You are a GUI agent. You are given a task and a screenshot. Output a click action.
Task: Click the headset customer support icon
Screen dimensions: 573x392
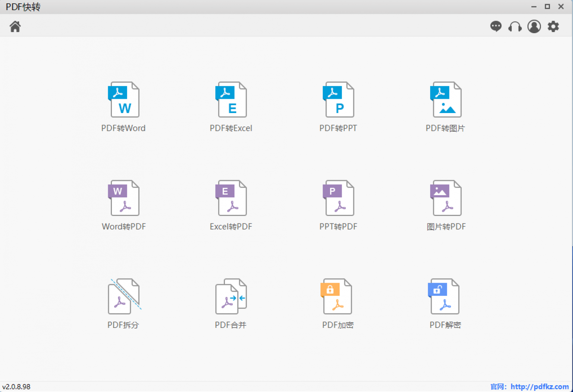(x=515, y=26)
